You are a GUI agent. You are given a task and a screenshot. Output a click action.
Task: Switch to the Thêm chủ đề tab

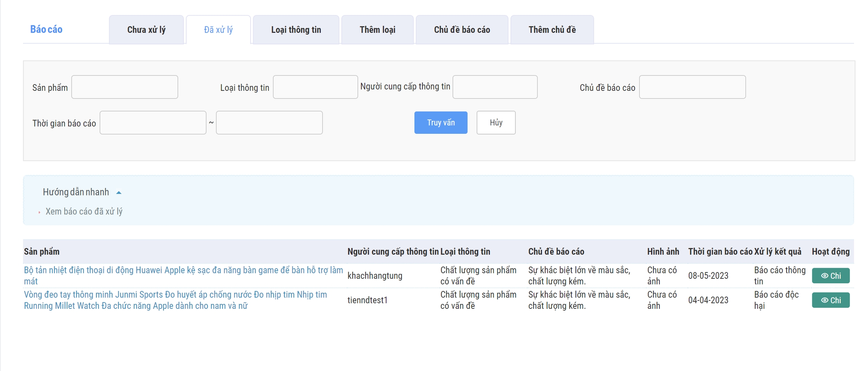[x=552, y=30]
